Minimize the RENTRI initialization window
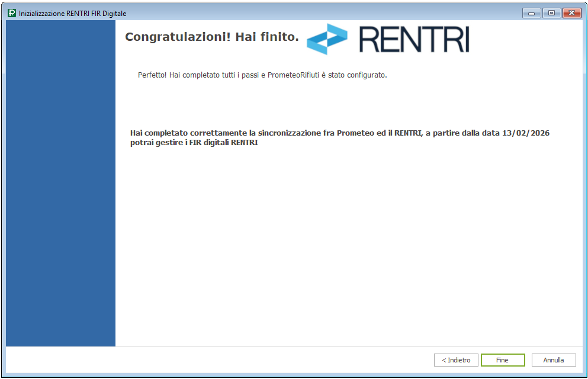The height and width of the screenshot is (379, 588). 531,13
